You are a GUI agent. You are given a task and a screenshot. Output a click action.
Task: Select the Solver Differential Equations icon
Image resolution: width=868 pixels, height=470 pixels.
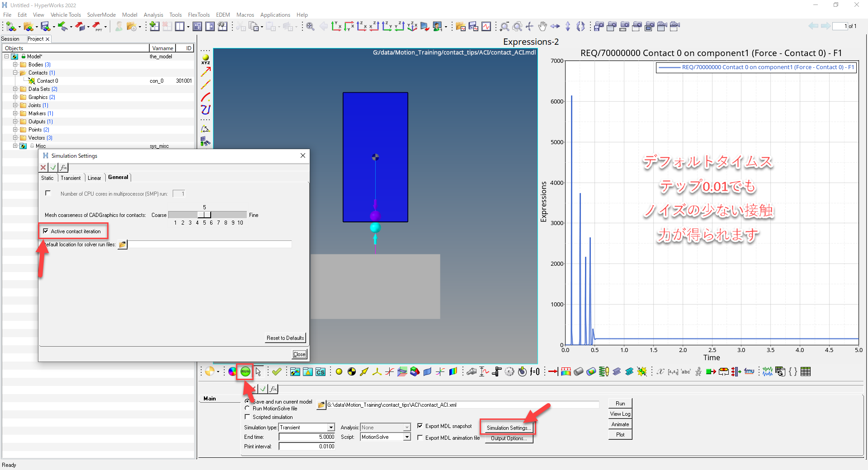(x=698, y=371)
